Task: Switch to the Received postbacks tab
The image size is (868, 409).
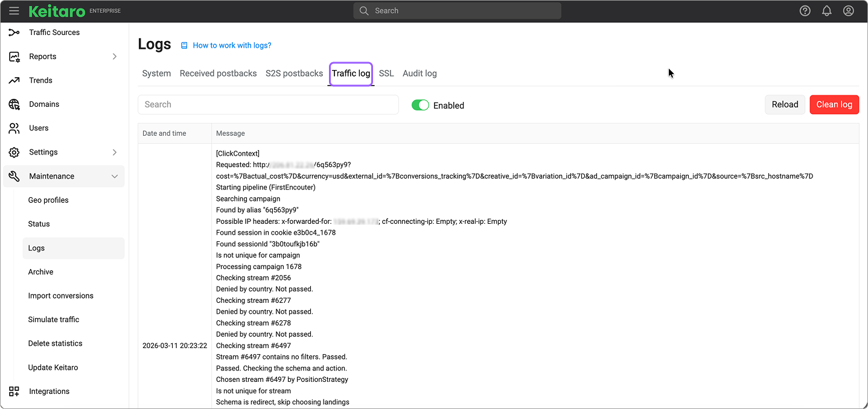Action: (218, 74)
